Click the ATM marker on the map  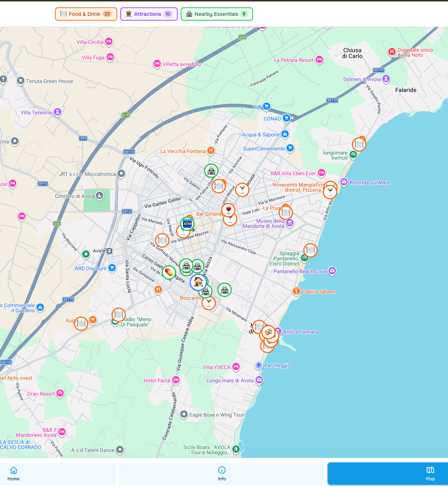187,224
